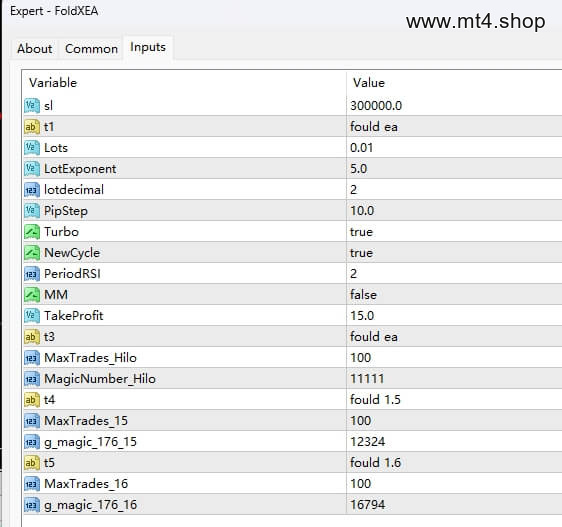Click the double-type icon beside sl
This screenshot has width=562, height=527.
32,105
